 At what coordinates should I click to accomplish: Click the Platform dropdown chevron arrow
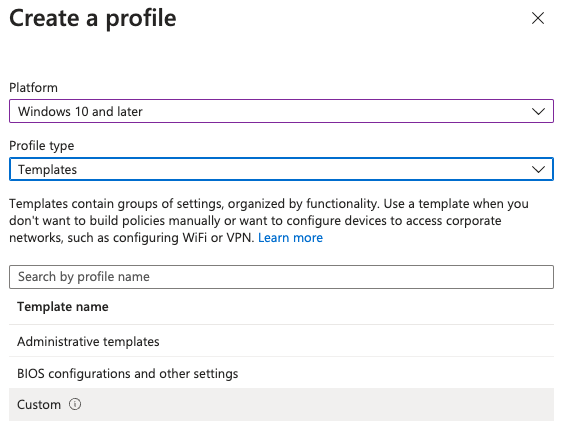point(538,111)
